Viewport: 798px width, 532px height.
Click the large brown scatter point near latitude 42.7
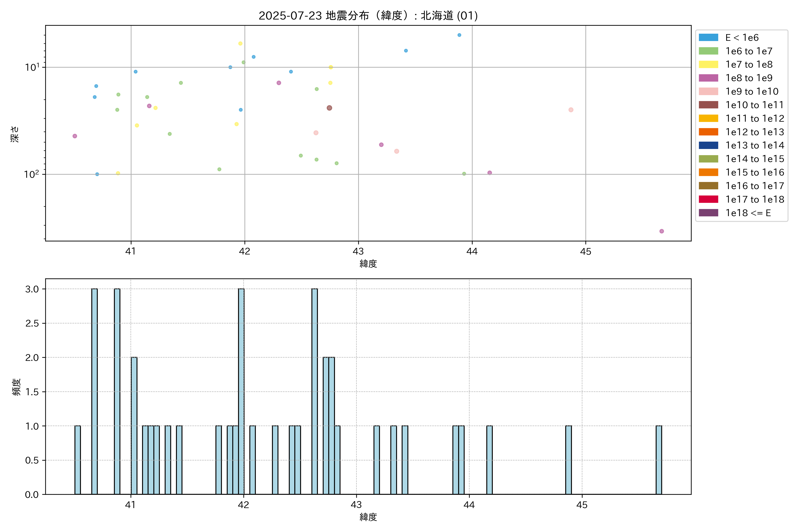329,108
